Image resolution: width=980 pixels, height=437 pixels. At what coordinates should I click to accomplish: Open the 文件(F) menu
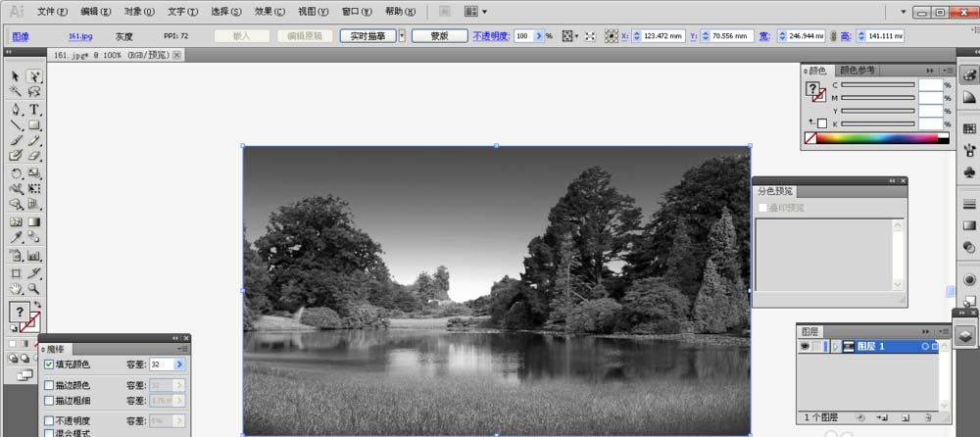[x=53, y=11]
